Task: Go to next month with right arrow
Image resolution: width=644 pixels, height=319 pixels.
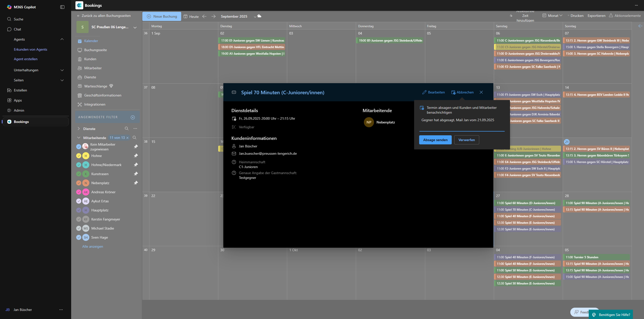Action: point(213,16)
